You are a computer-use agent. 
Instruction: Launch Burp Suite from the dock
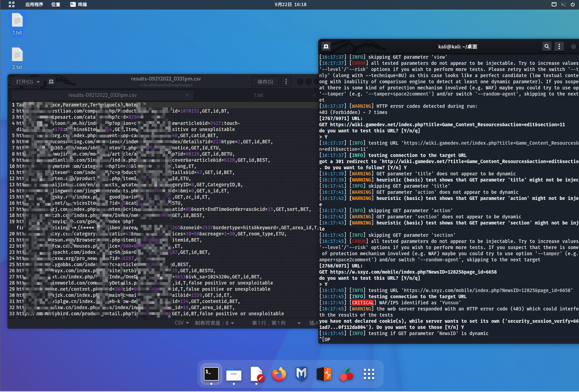(x=324, y=374)
